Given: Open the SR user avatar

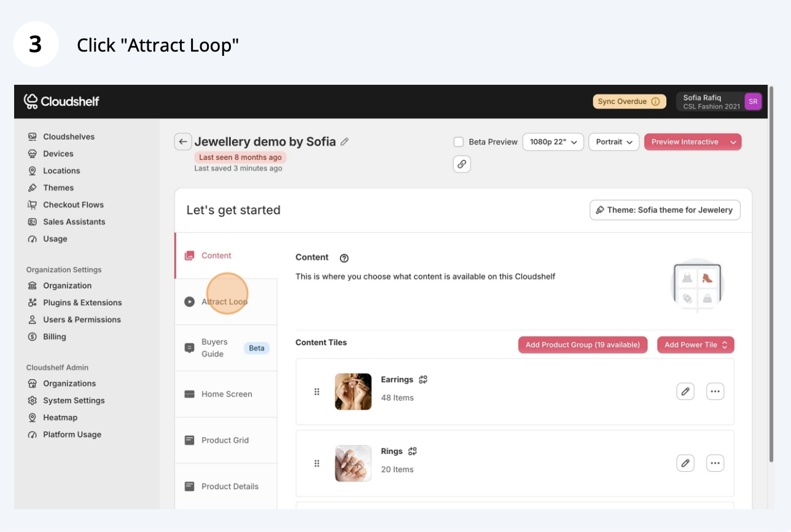Looking at the screenshot, I should 753,101.
